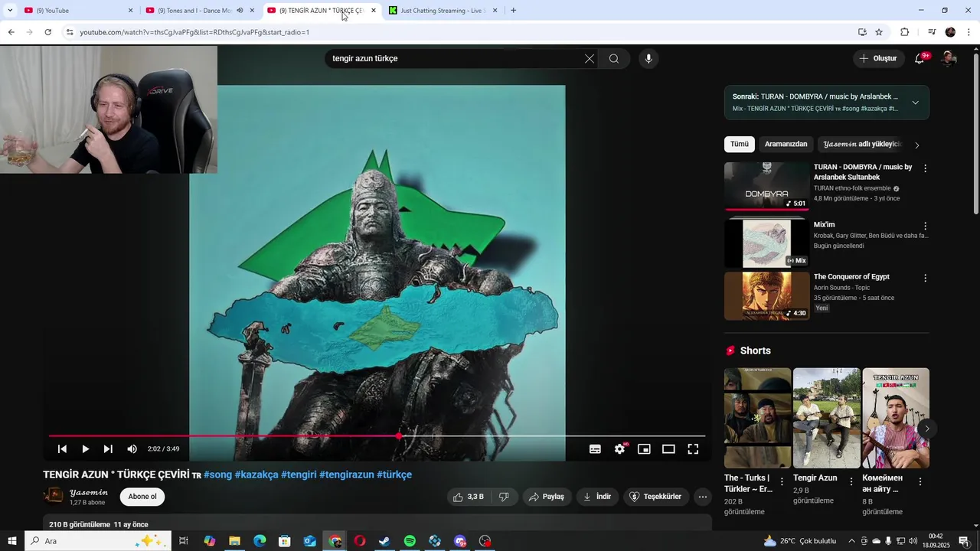Open options for the TURAN - DOMBYRA video
Screen dimensions: 980x551
(925, 168)
